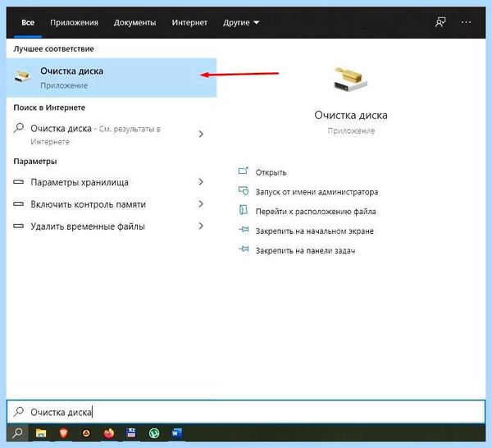Click the large Disk Cleanup icon in preview pane
492x448 pixels.
pyautogui.click(x=350, y=79)
